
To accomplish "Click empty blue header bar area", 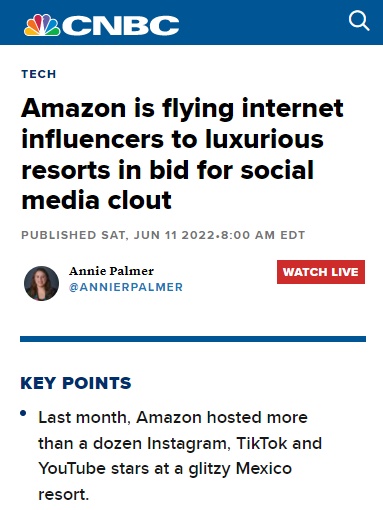I will 263,23.
